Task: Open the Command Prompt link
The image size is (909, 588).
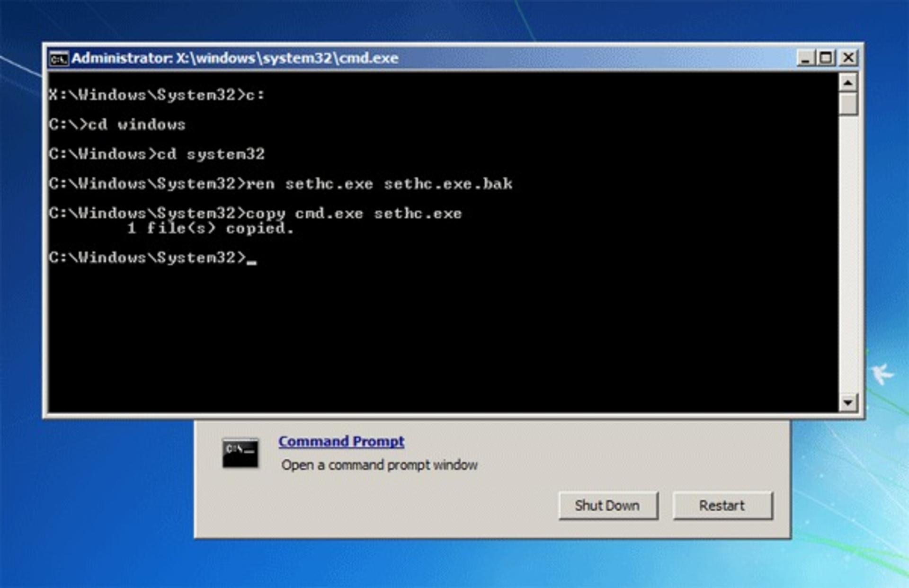Action: (341, 441)
